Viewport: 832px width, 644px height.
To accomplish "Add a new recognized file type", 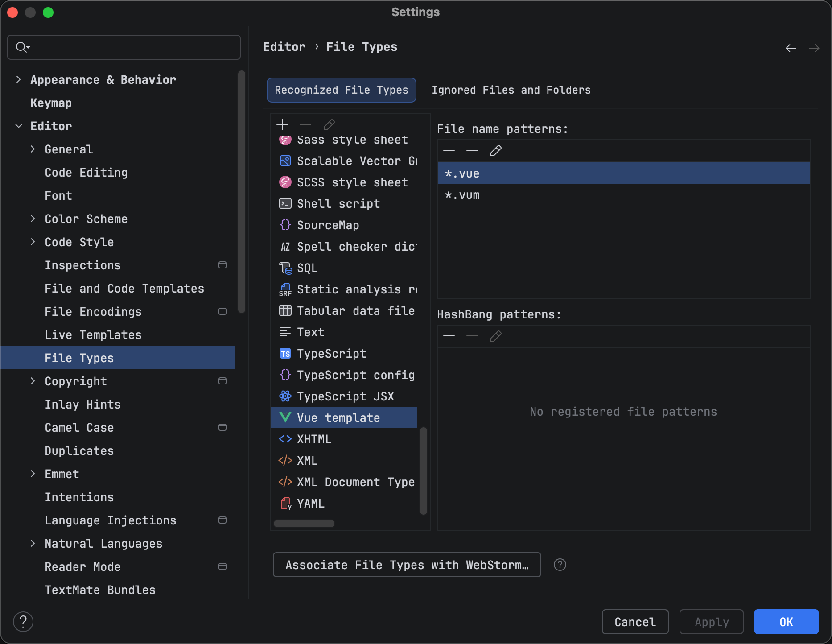I will pos(282,124).
